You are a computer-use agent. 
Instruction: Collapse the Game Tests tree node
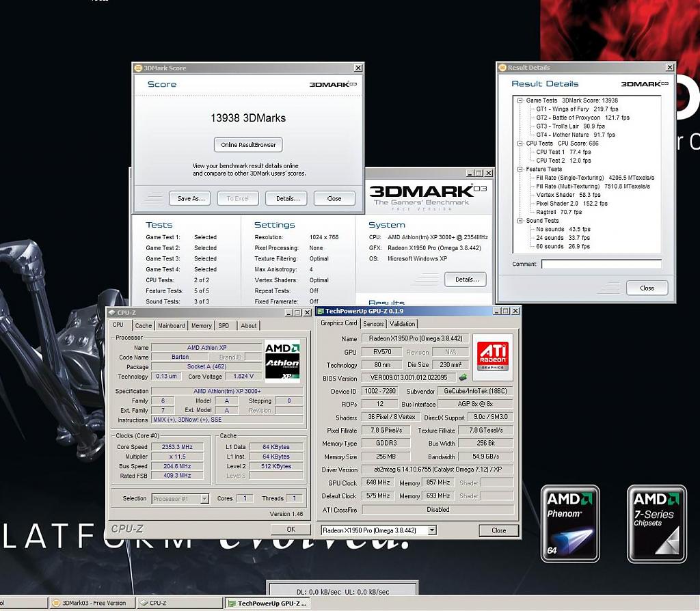[520, 100]
